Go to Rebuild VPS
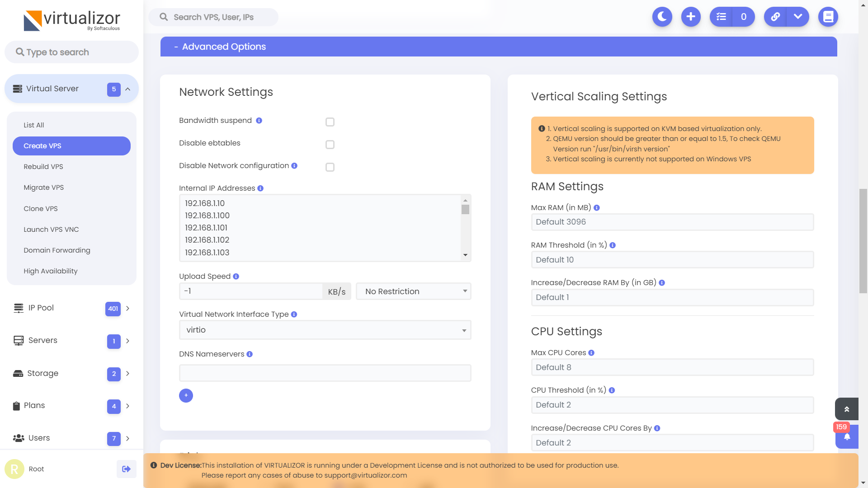Screen dimensions: 868x488 point(43,167)
